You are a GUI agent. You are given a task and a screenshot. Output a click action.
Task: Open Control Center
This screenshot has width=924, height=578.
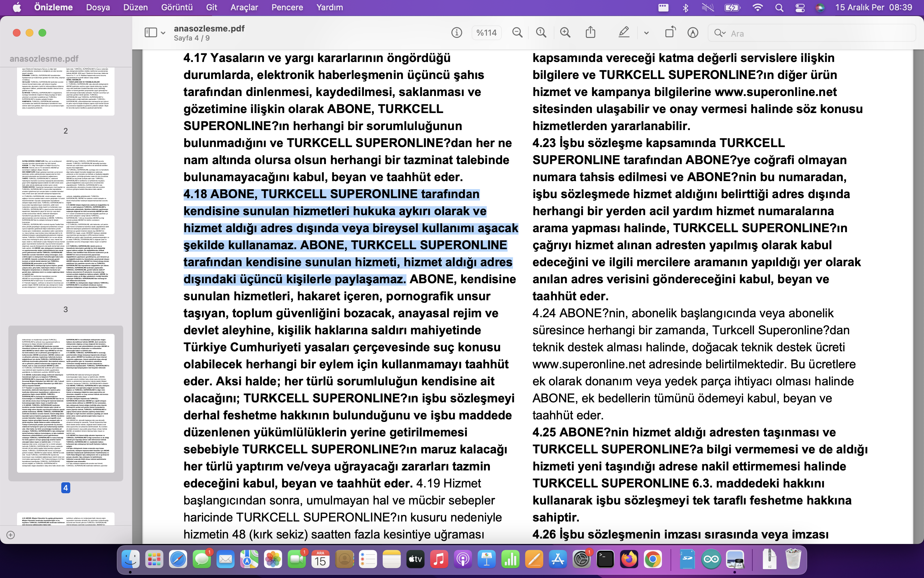pos(800,8)
